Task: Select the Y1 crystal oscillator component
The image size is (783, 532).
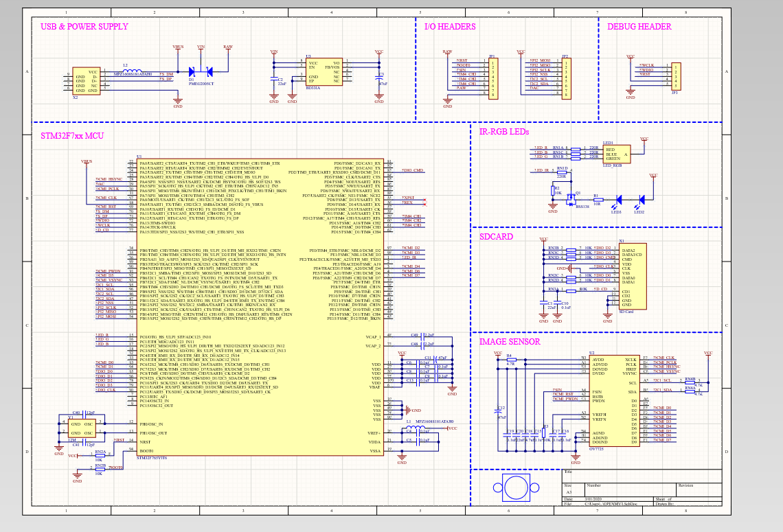Action: [82, 428]
